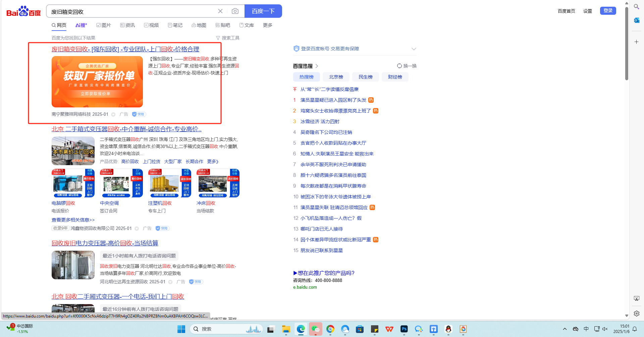Toggle the 中 input method indicator
644x337 pixels.
(586, 329)
